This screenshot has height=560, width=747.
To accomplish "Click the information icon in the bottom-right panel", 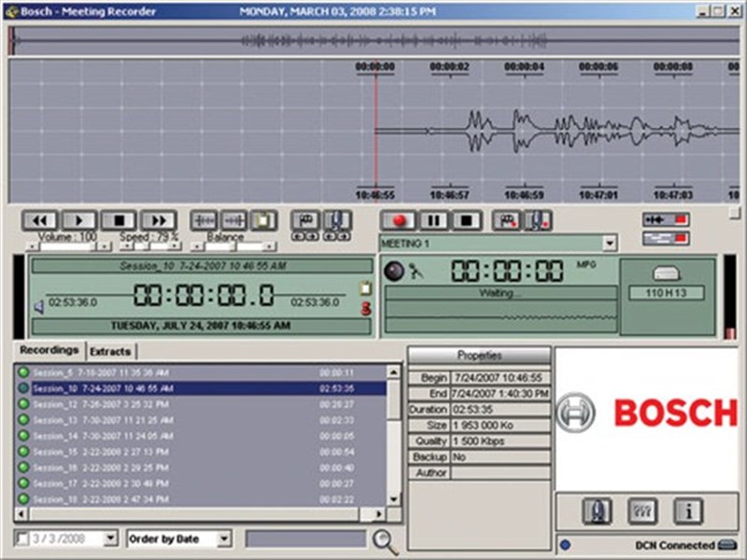I will 688,510.
